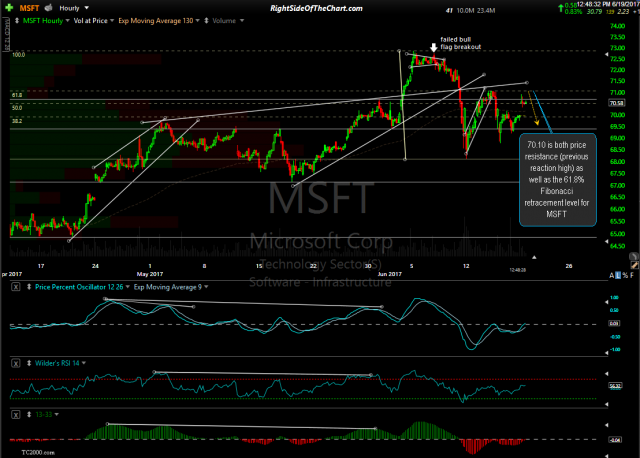Image resolution: width=640 pixels, height=458 pixels.
Task: Click the rounded gray icon above pencil
Action: 634,256
